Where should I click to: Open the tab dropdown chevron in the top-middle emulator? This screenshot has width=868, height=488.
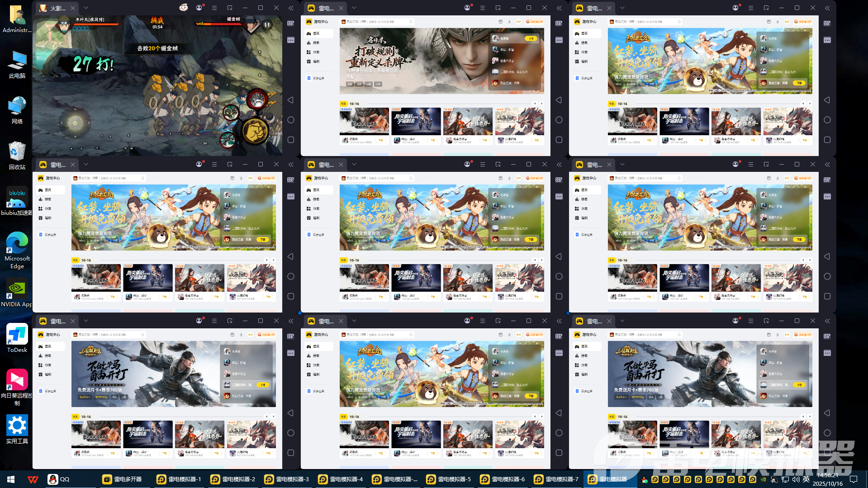coord(354,8)
